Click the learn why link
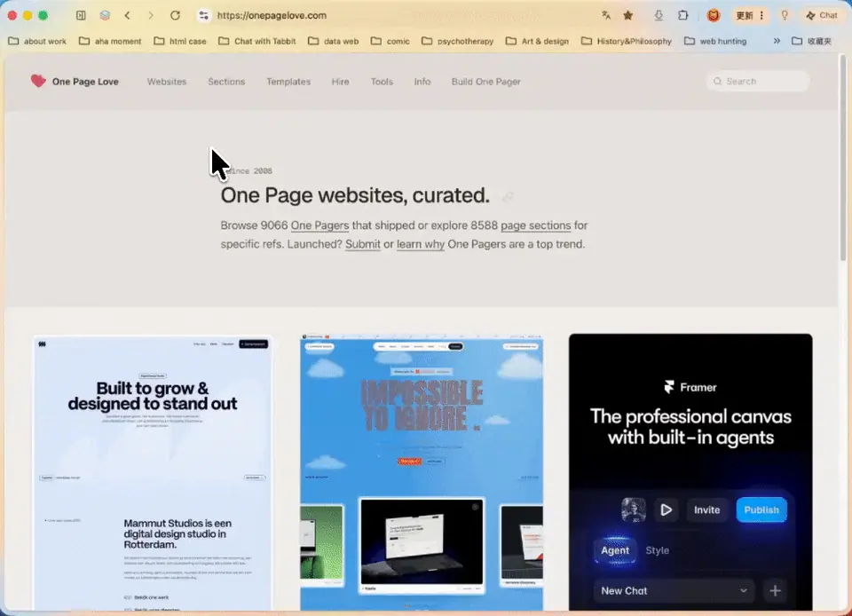This screenshot has width=852, height=616. pyautogui.click(x=421, y=244)
